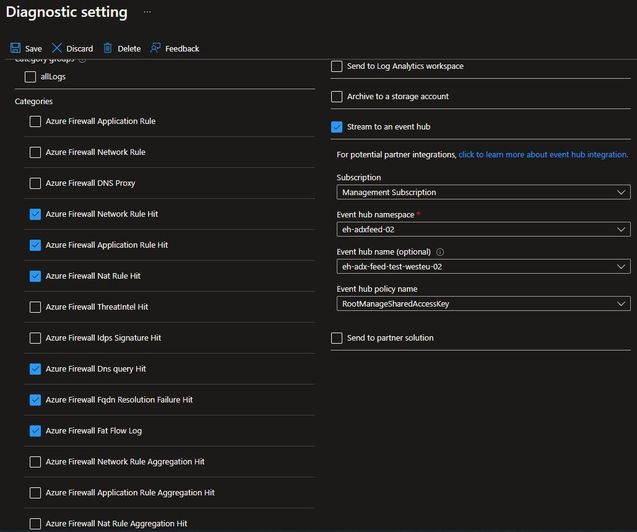This screenshot has height=532, width=637.
Task: Click the Feedback person icon
Action: 155,48
